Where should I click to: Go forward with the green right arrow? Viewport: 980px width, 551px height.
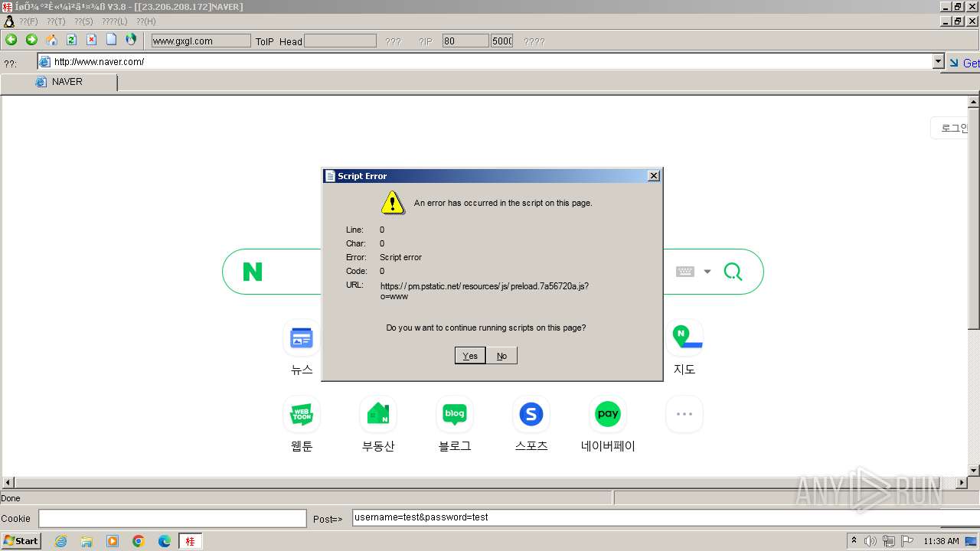31,40
